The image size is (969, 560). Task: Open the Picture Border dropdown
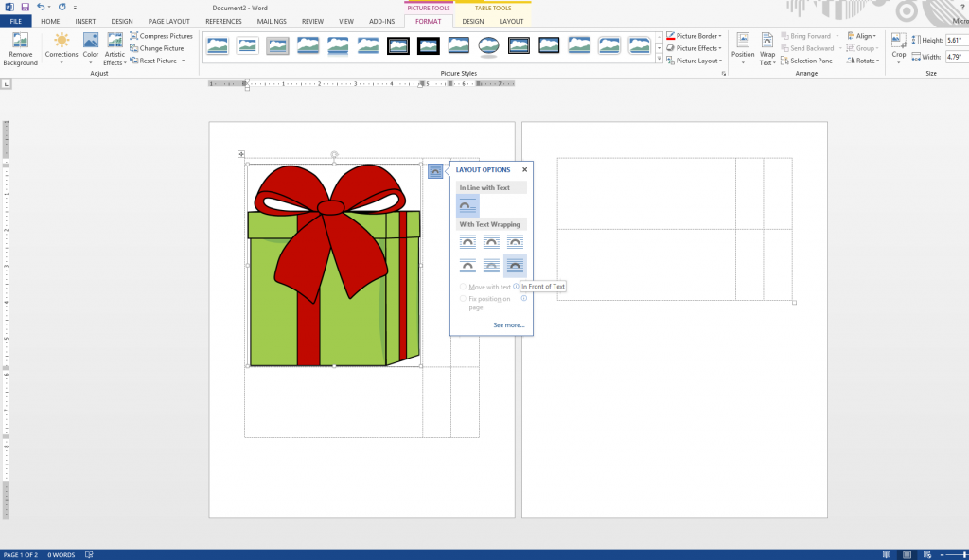click(x=694, y=36)
